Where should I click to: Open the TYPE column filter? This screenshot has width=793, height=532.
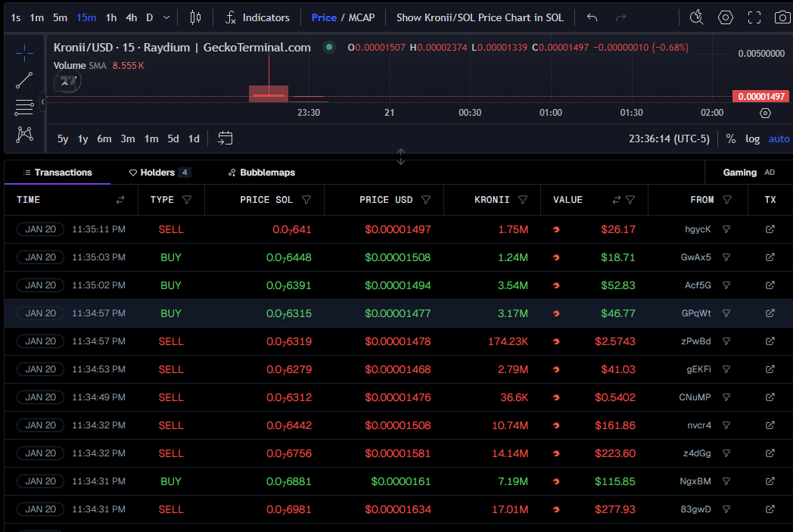[x=187, y=200]
